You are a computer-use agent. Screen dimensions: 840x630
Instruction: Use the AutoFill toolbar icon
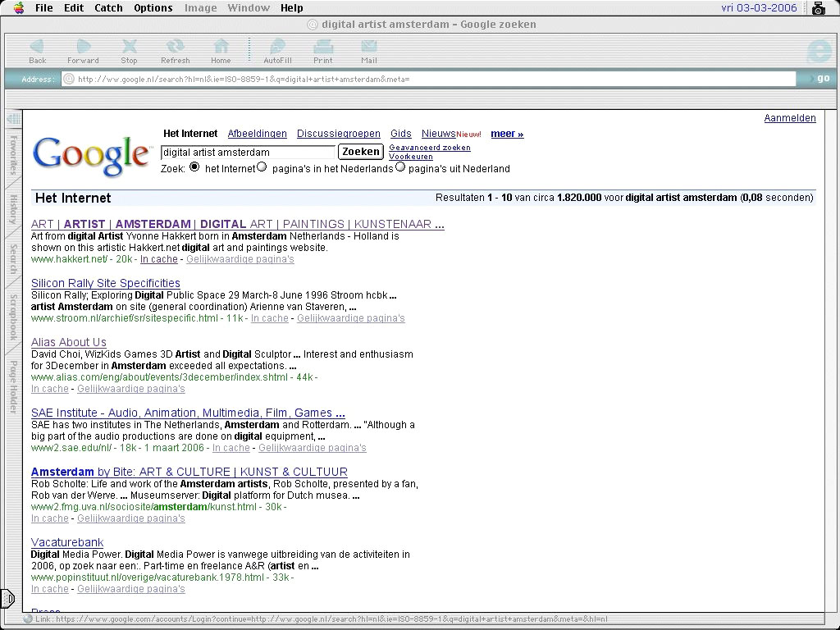(x=277, y=52)
